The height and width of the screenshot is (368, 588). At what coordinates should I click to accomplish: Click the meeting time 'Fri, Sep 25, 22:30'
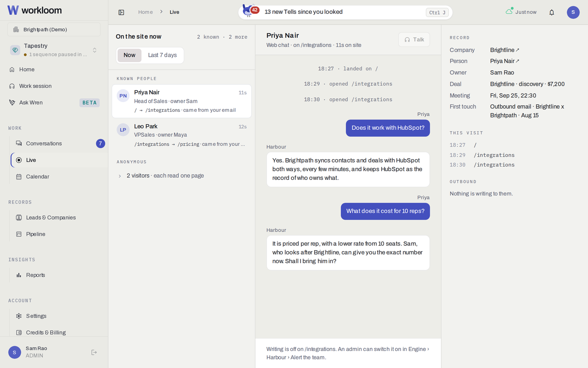pos(513,96)
